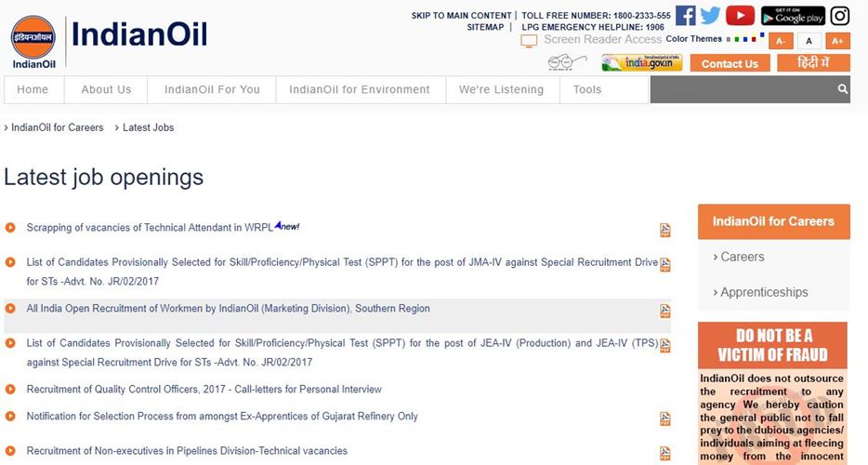This screenshot has width=868, height=465.
Task: Follow the Skip to Main Content link
Action: (461, 16)
